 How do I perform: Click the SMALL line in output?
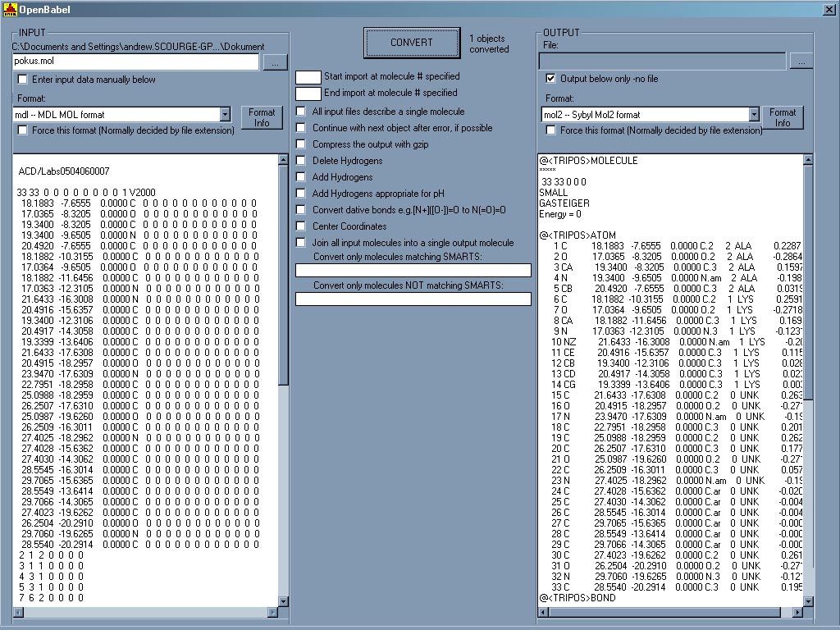point(554,192)
